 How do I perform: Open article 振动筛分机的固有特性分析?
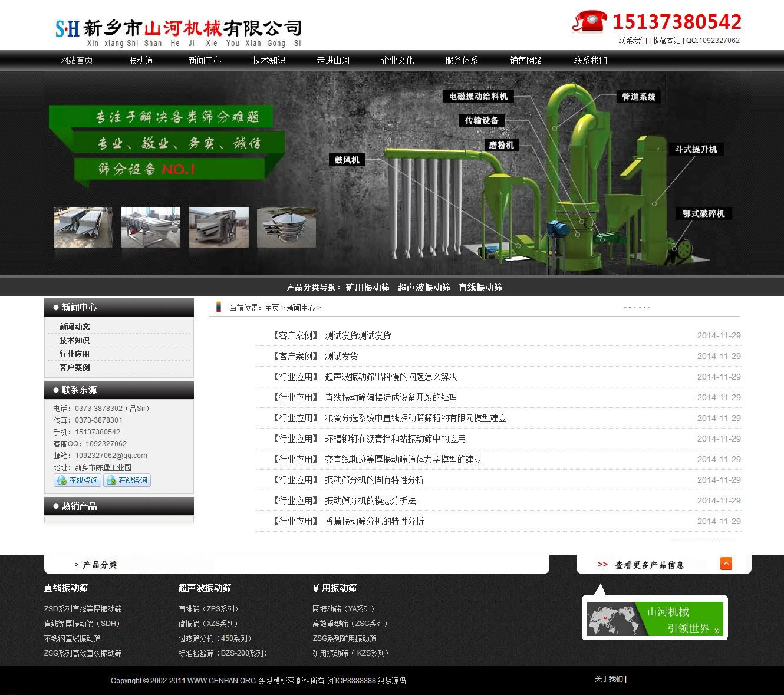point(374,480)
